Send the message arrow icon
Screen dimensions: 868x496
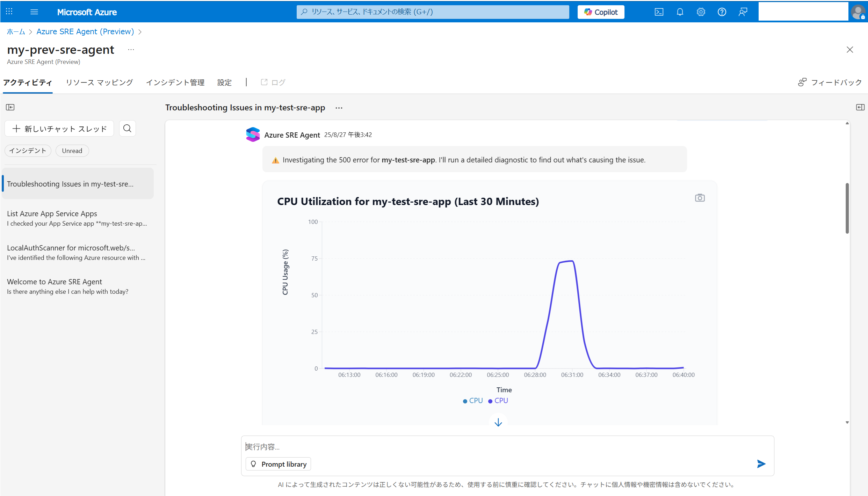(761, 464)
